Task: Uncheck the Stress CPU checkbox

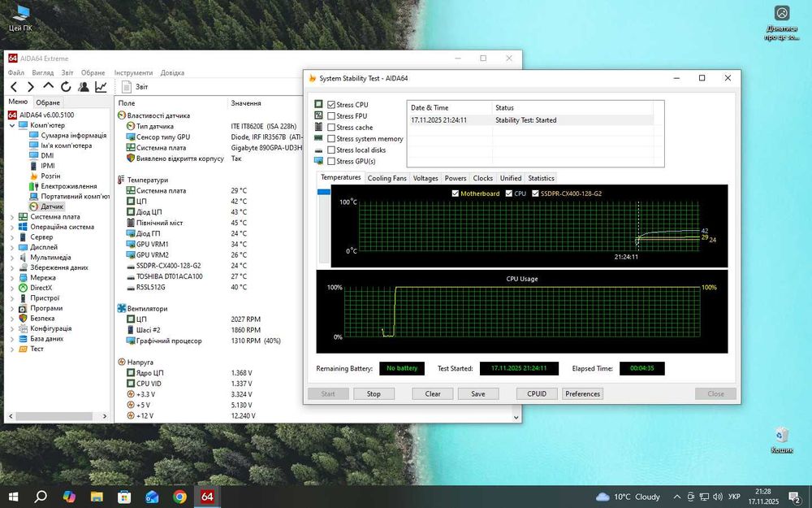Action: [331, 105]
